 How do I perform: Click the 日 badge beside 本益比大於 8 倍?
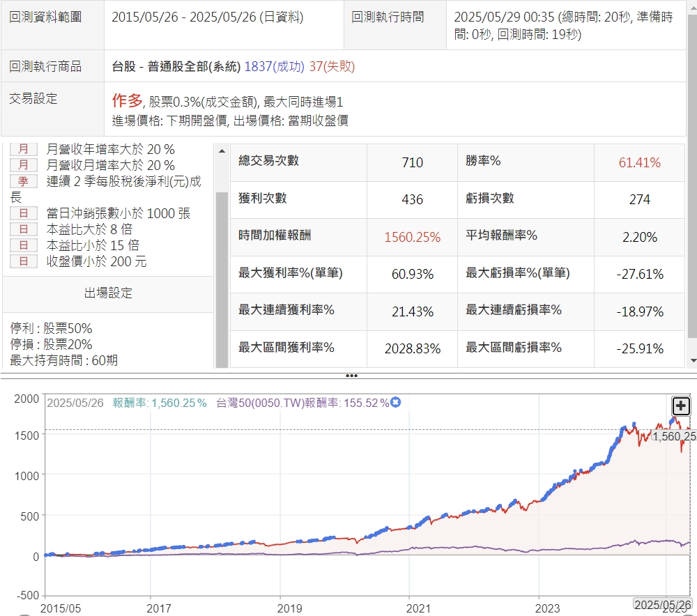coord(24,229)
